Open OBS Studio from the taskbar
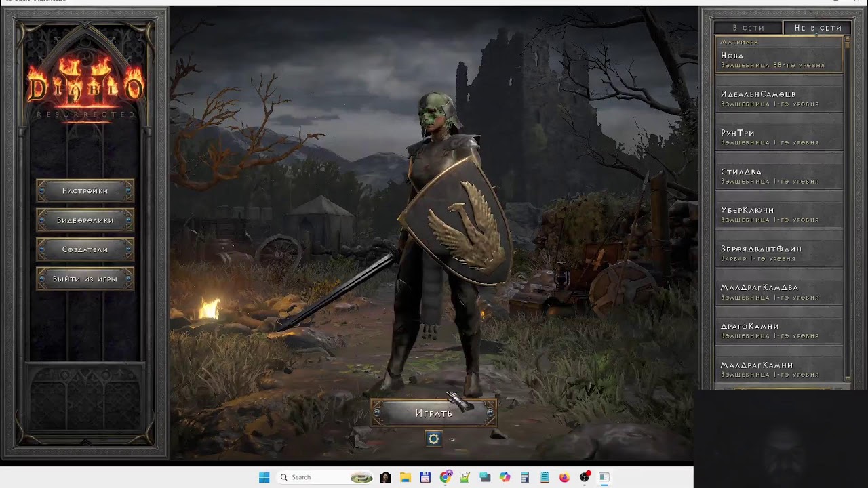The width and height of the screenshot is (868, 488). point(585,477)
